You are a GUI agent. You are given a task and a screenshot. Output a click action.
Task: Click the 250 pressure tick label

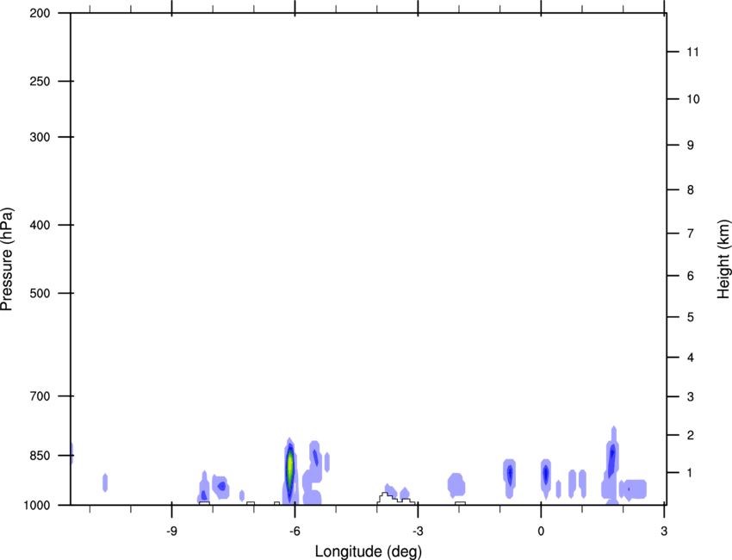(40, 81)
